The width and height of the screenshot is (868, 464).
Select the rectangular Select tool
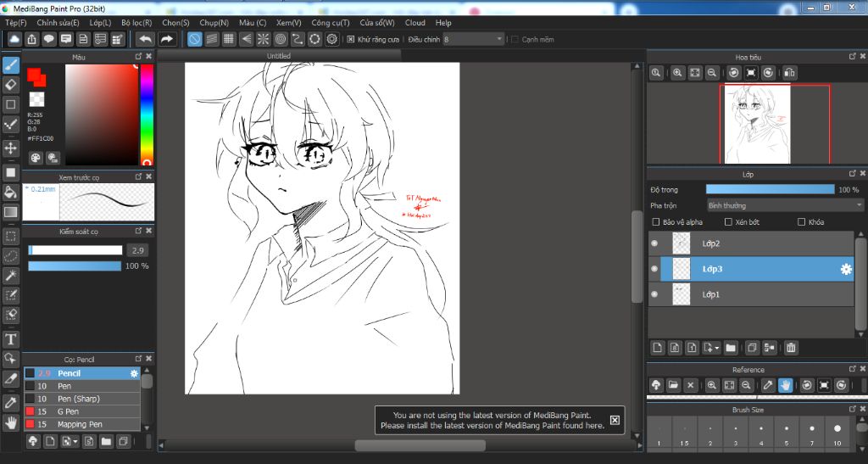click(10, 237)
